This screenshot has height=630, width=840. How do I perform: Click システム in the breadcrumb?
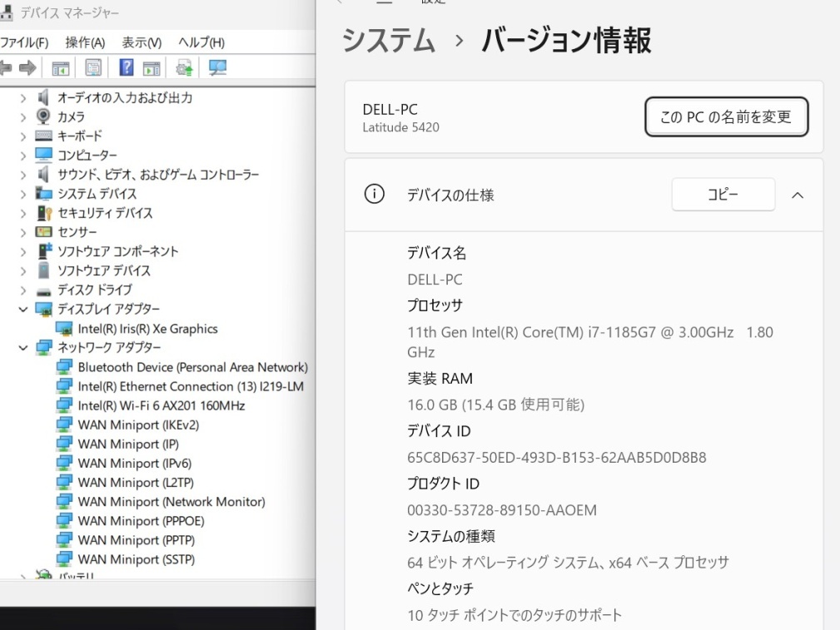tap(389, 41)
